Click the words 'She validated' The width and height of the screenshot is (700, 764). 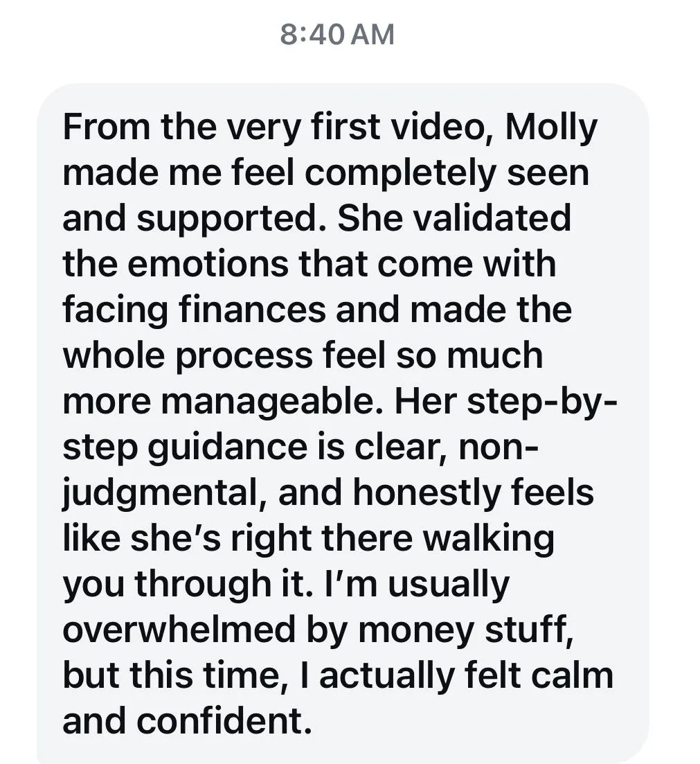[x=454, y=217]
